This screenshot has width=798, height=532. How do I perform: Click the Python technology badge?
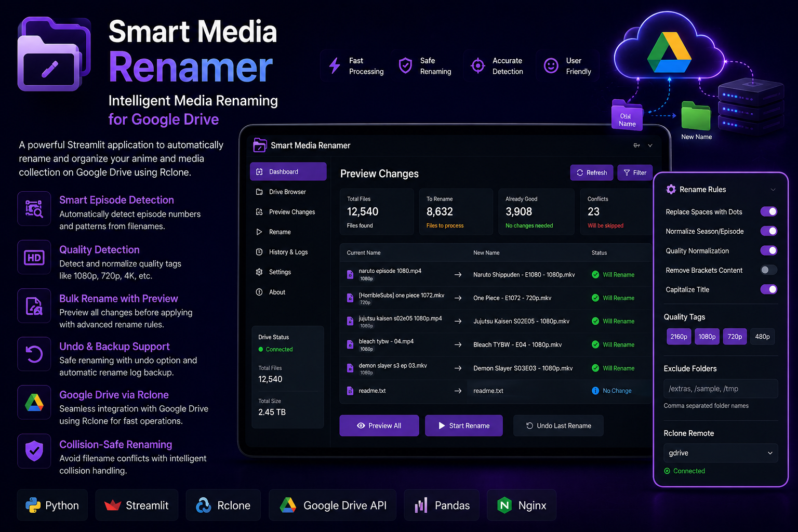point(52,505)
